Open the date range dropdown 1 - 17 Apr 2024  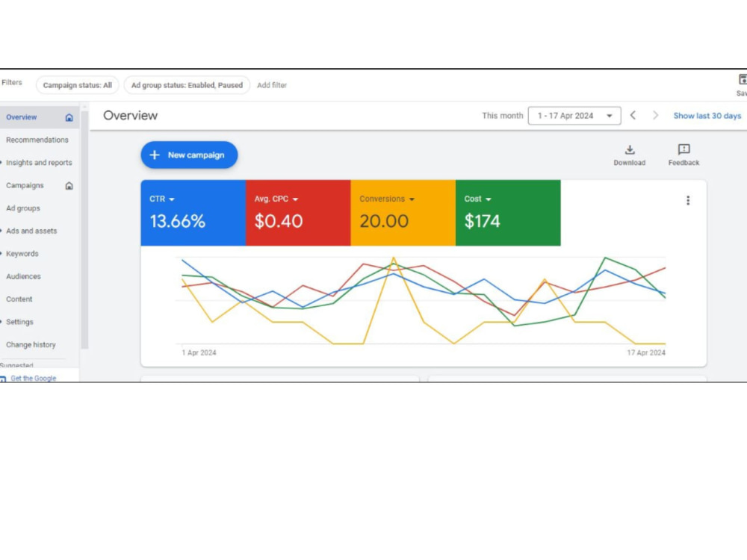click(x=574, y=116)
